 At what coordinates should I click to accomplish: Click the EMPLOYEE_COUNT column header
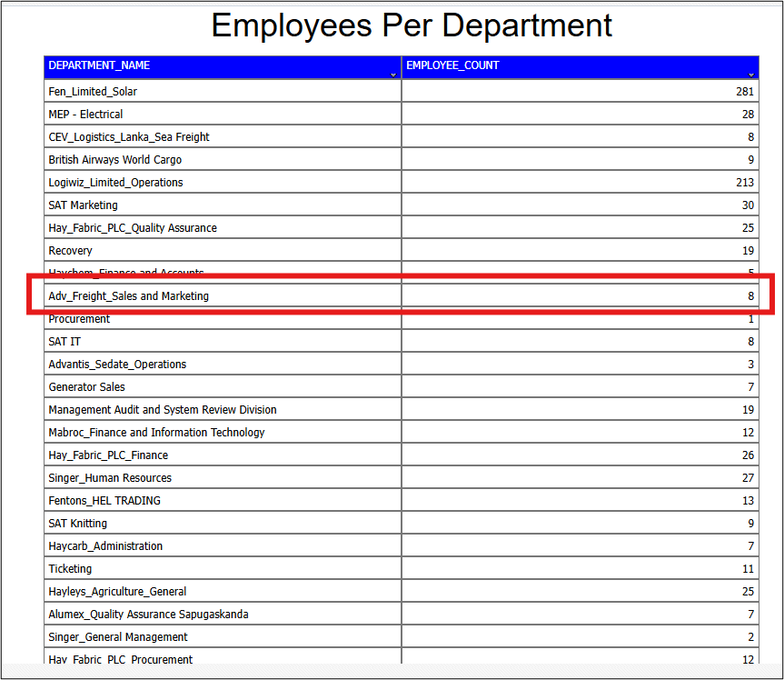point(452,65)
